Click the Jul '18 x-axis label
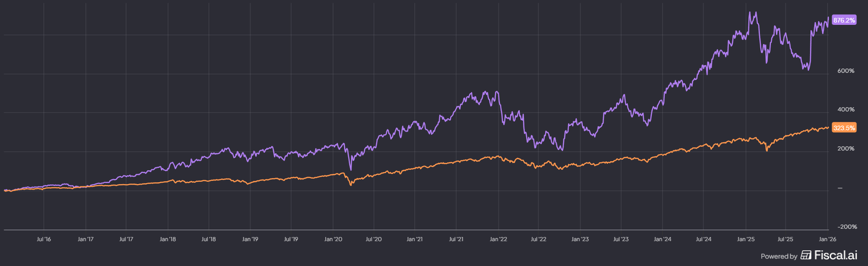This screenshot has width=868, height=266. tap(208, 239)
